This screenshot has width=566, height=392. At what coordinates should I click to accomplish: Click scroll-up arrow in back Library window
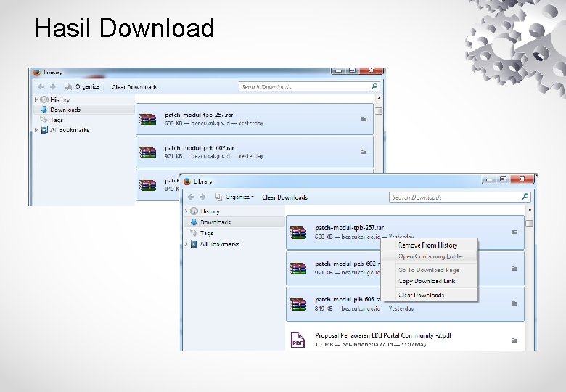point(379,98)
